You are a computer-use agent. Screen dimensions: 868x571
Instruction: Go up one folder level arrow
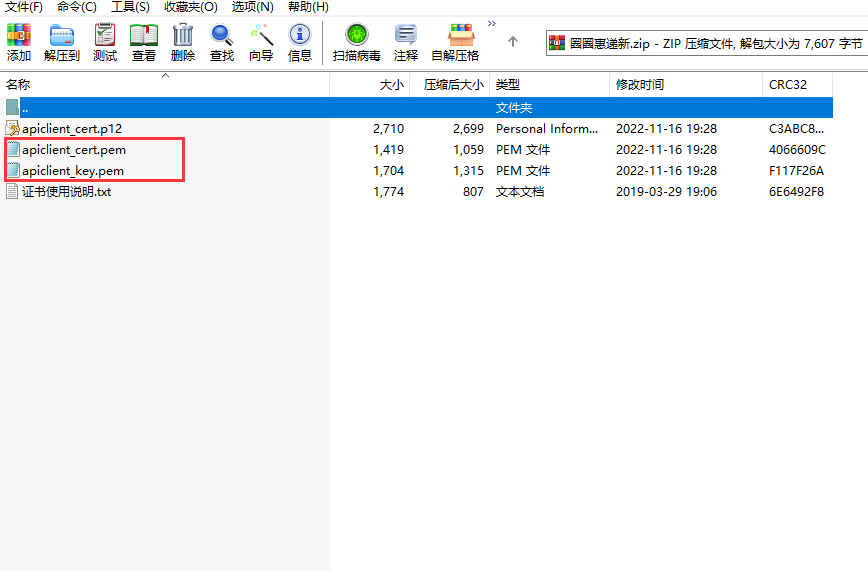513,42
